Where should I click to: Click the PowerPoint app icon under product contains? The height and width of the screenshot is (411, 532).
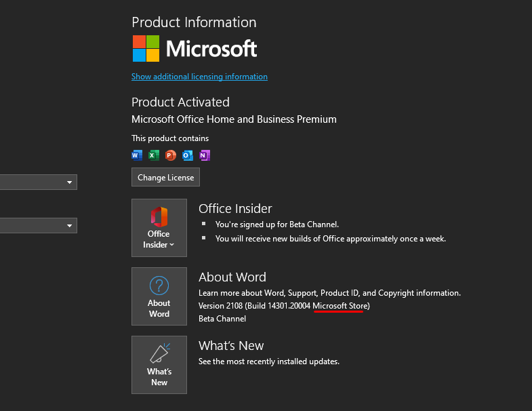point(171,155)
